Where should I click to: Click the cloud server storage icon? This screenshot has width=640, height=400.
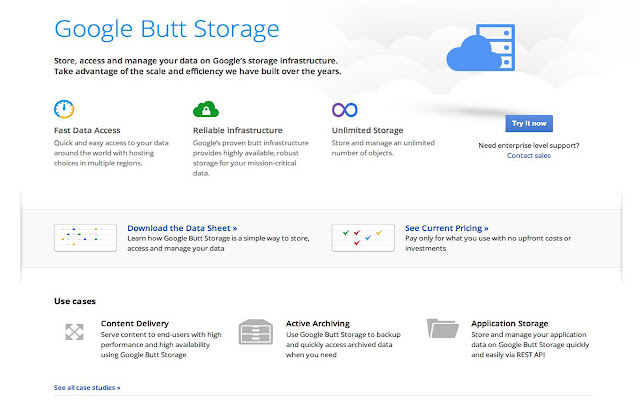(481, 47)
